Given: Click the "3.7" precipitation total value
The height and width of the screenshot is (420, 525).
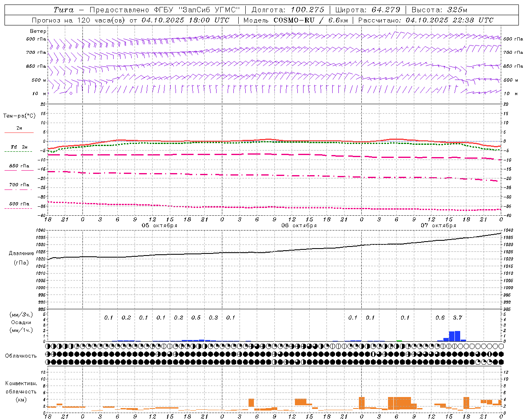Looking at the screenshot, I should 457,318.
